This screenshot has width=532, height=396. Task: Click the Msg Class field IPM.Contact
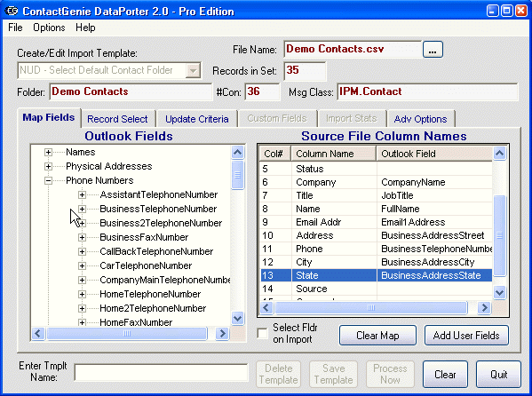click(x=427, y=91)
